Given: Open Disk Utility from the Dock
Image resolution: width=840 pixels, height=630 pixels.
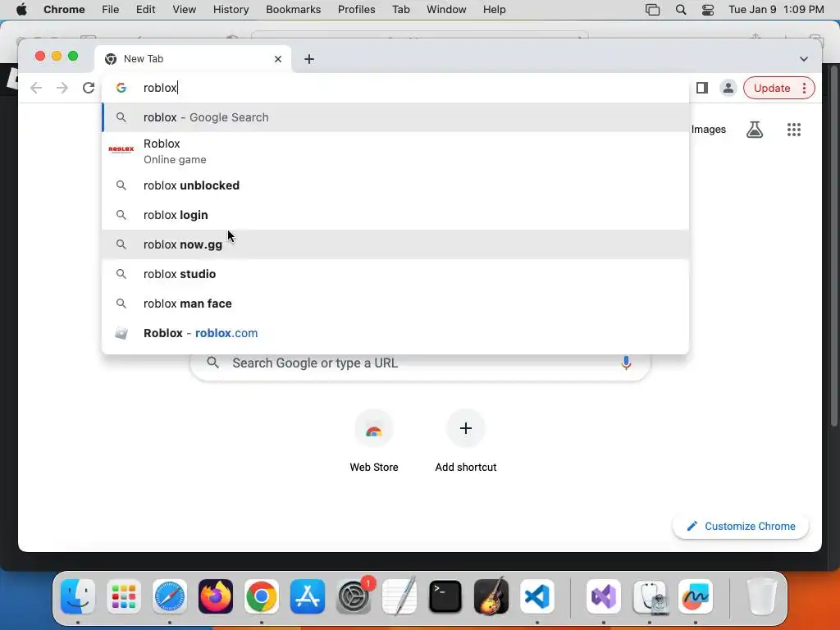Looking at the screenshot, I should [x=650, y=596].
